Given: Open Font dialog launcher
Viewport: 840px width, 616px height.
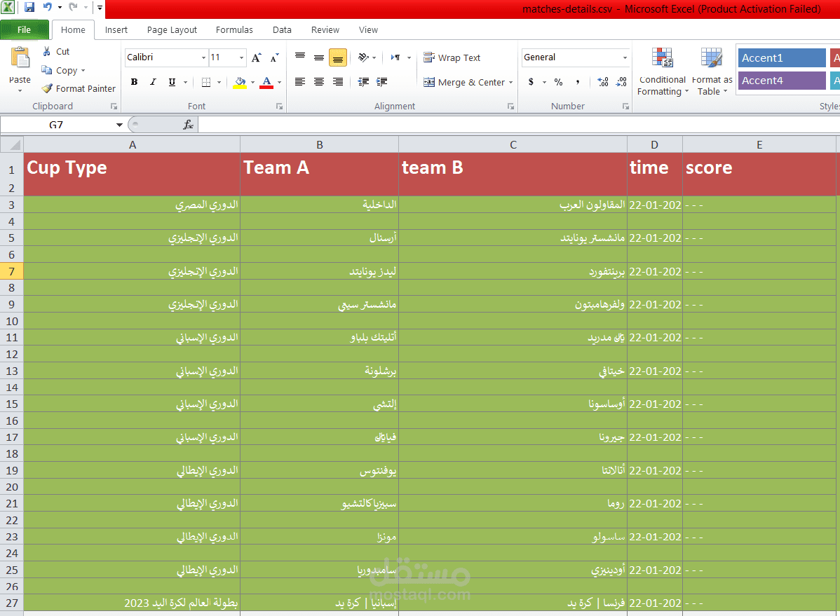Looking at the screenshot, I should [279, 107].
